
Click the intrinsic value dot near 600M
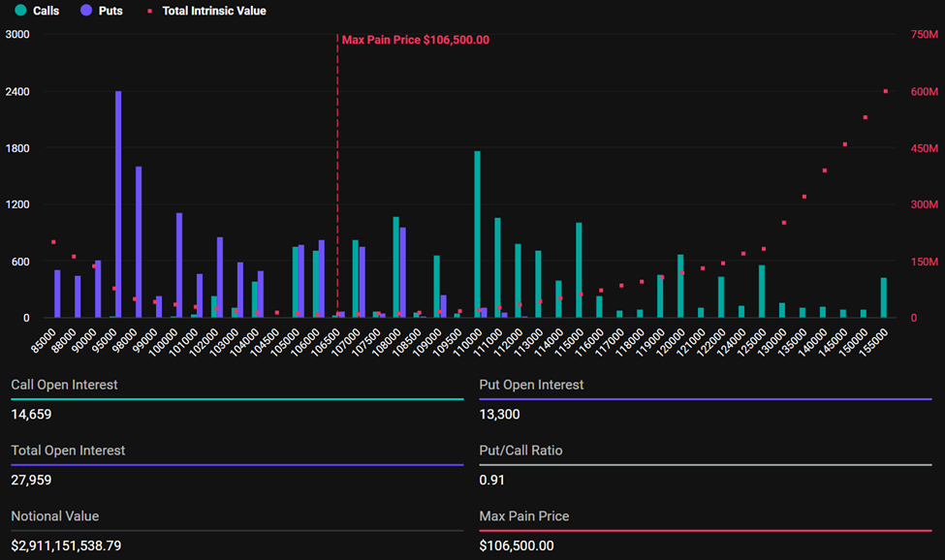click(x=885, y=91)
